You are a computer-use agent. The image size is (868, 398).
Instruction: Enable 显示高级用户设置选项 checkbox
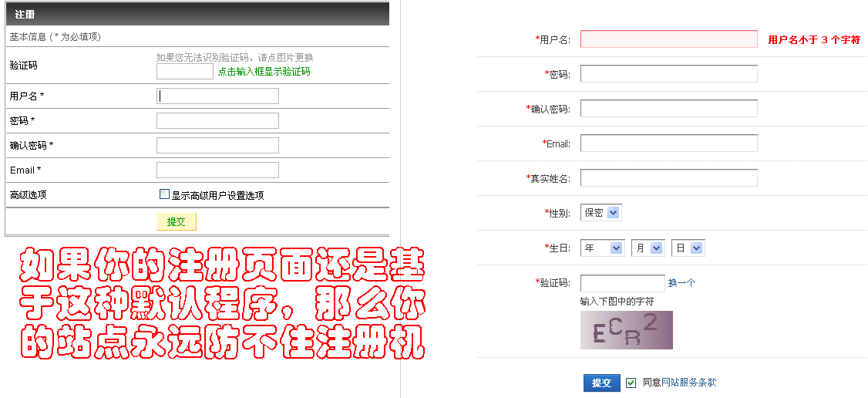click(164, 194)
